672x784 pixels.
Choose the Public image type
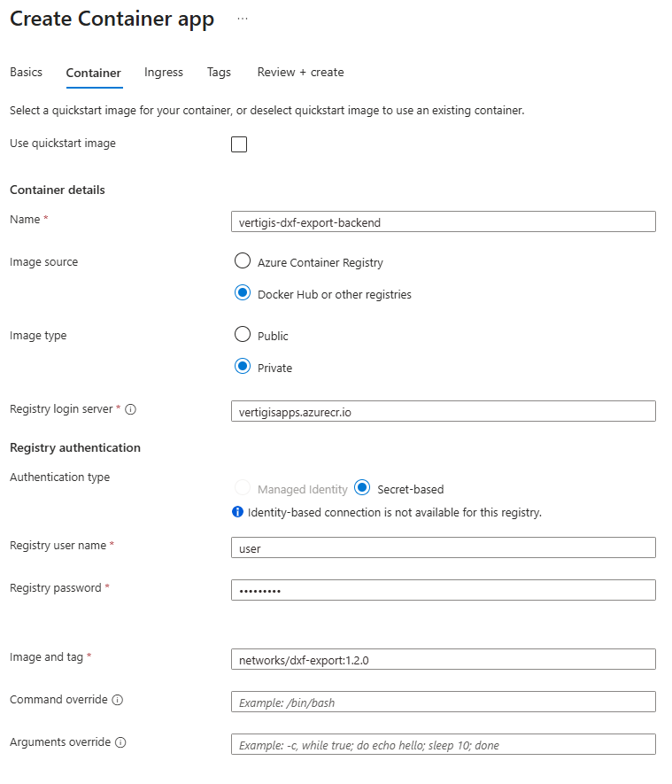pyautogui.click(x=243, y=335)
